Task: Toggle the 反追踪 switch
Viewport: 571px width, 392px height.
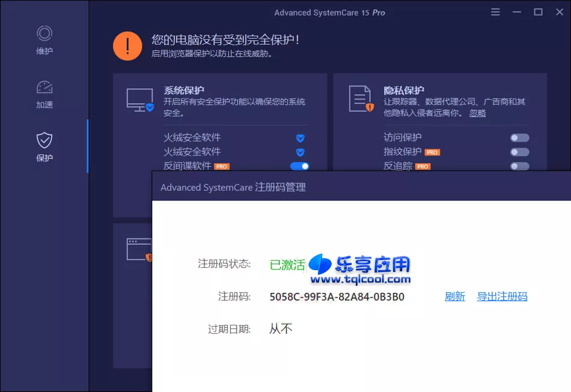Action: coord(519,166)
